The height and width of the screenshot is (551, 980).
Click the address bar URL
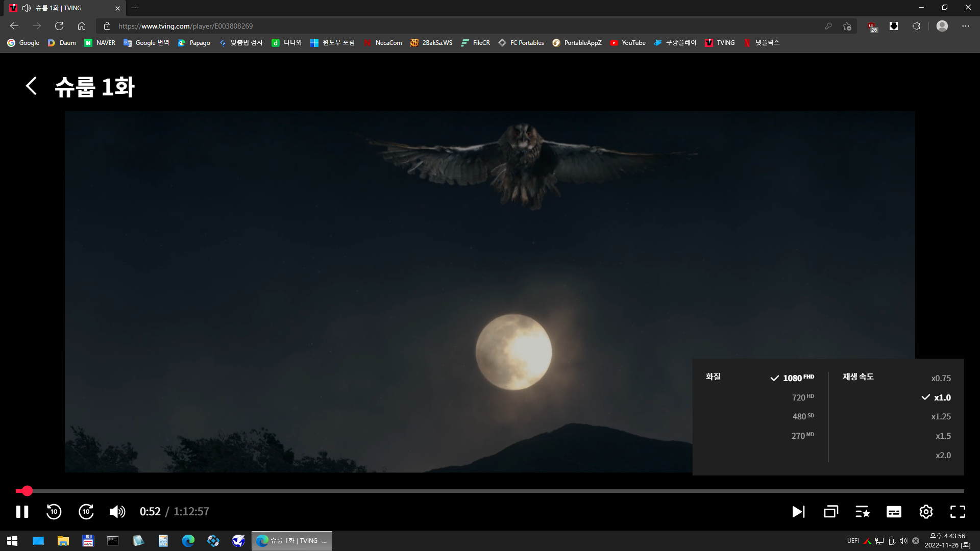click(x=185, y=26)
